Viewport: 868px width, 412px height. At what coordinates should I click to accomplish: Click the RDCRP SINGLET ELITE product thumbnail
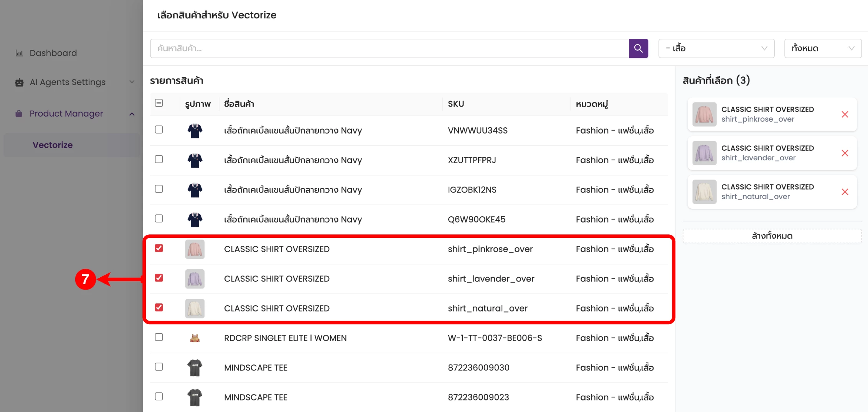click(195, 338)
